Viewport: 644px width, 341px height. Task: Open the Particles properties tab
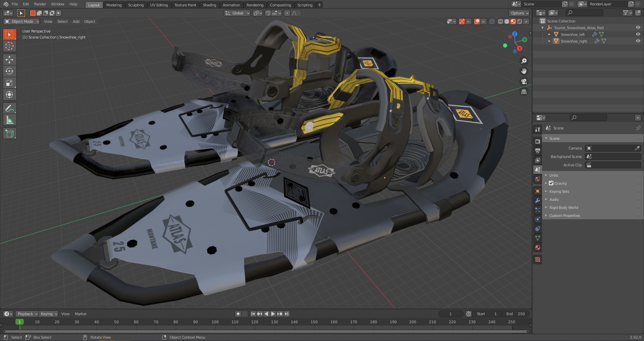click(x=538, y=210)
